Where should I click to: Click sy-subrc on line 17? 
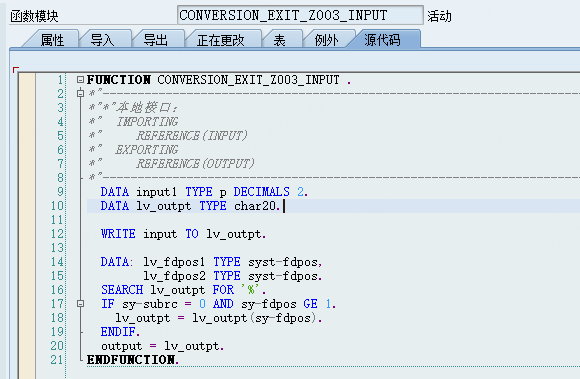click(150, 304)
